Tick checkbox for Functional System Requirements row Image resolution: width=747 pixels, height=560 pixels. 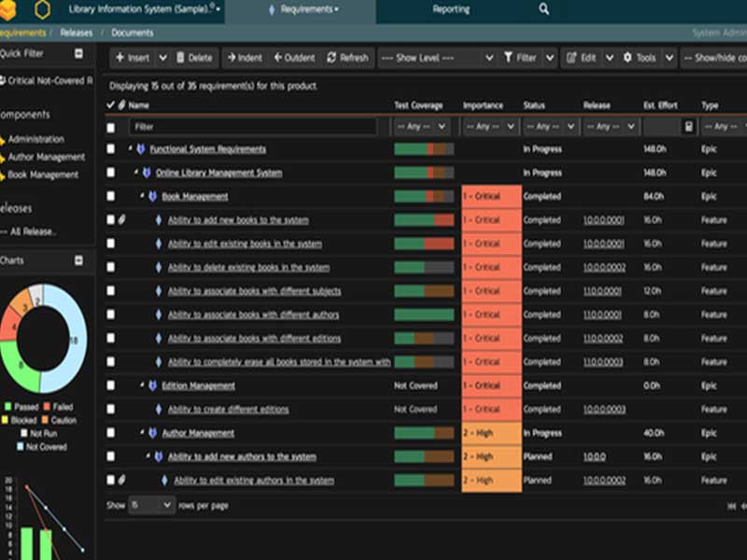click(111, 149)
